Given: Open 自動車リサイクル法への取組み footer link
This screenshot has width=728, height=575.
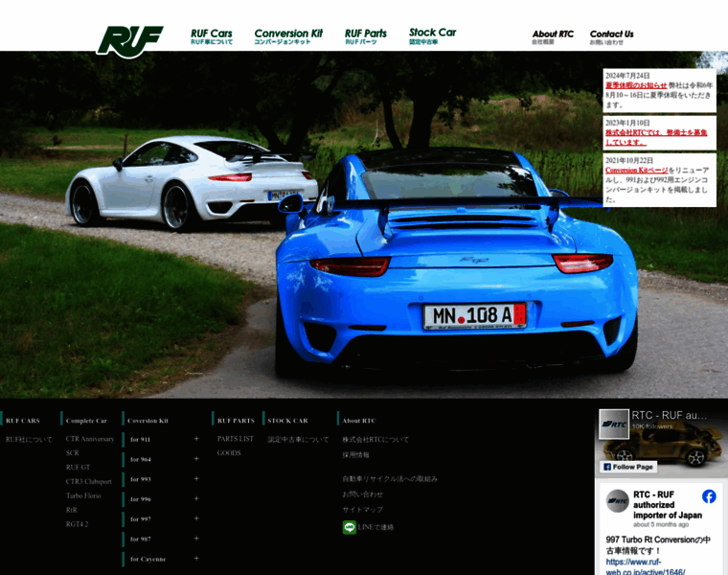Looking at the screenshot, I should (x=390, y=479).
